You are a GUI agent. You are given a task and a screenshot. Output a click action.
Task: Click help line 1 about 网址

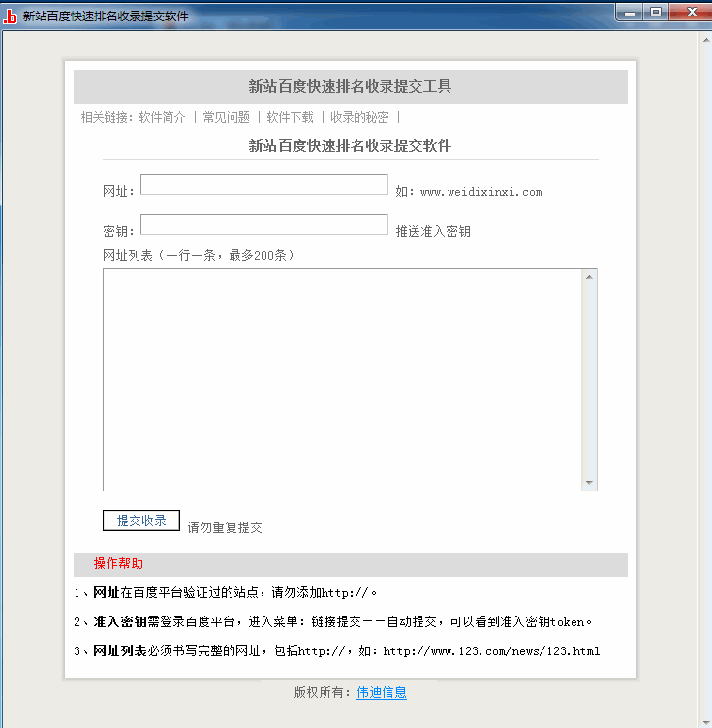[x=226, y=593]
